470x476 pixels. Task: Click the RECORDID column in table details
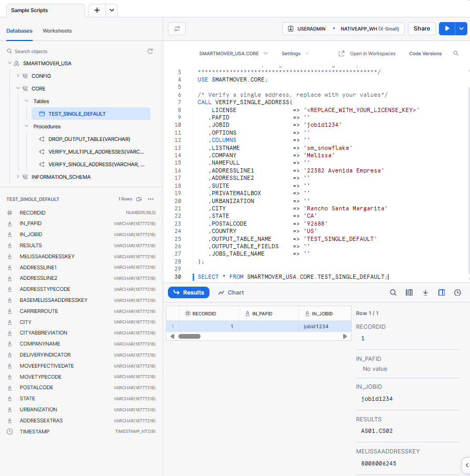click(81, 213)
